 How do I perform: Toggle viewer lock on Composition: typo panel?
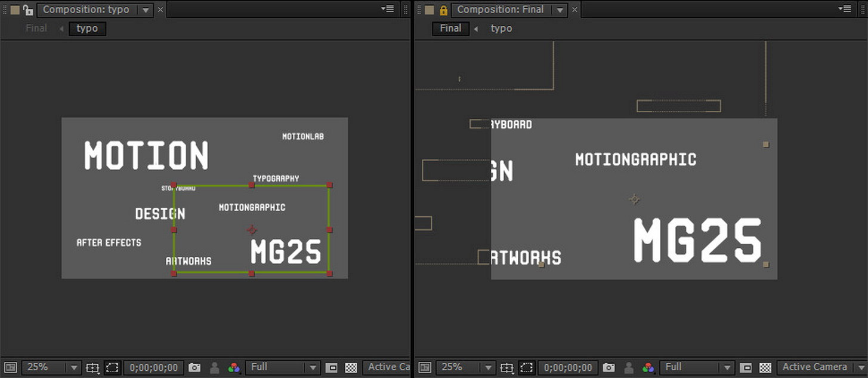tap(27, 10)
